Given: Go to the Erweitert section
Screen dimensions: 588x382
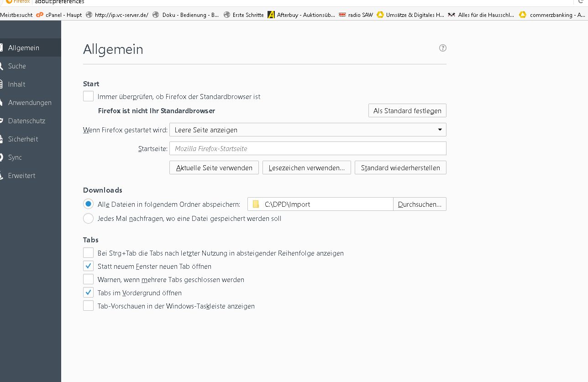Looking at the screenshot, I should pos(21,176).
